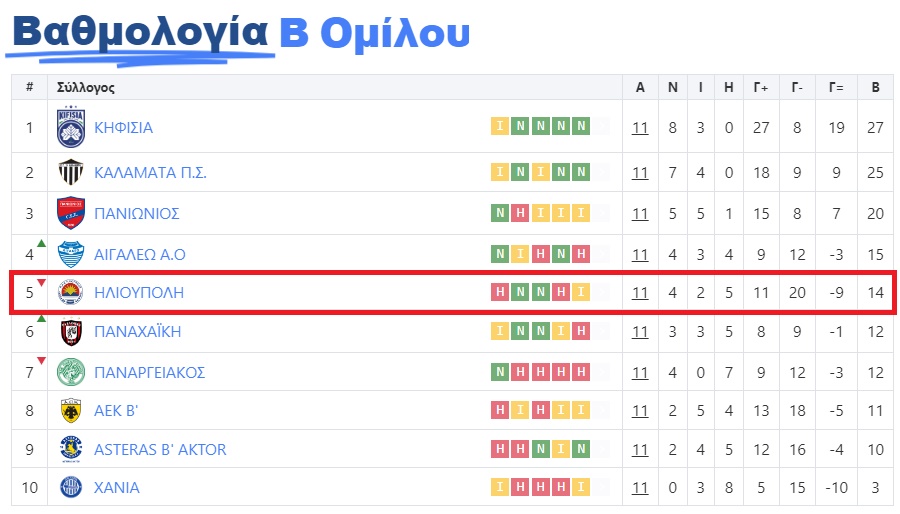This screenshot has width=900, height=514.
Task: Click the ΧΑΝΙΑ blue round logo
Action: pos(71,488)
